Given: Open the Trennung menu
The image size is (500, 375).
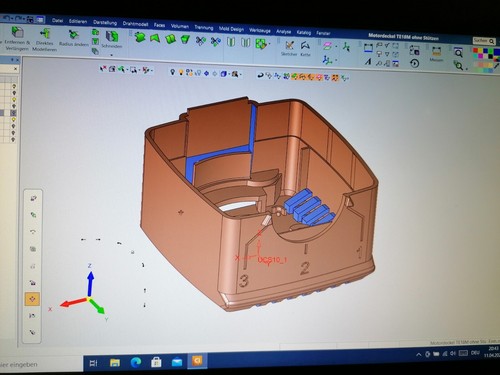Looking at the screenshot, I should point(204,27).
